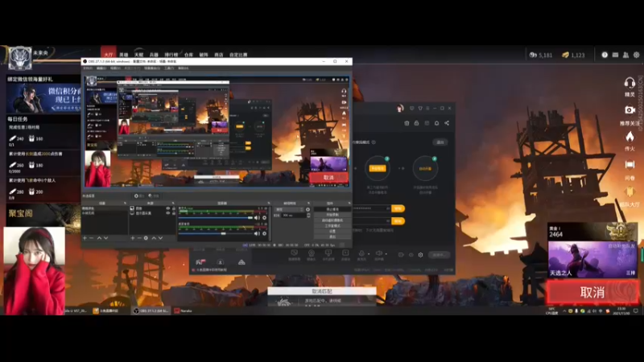
Task: Open friends icon in game top bar
Action: coord(625,55)
